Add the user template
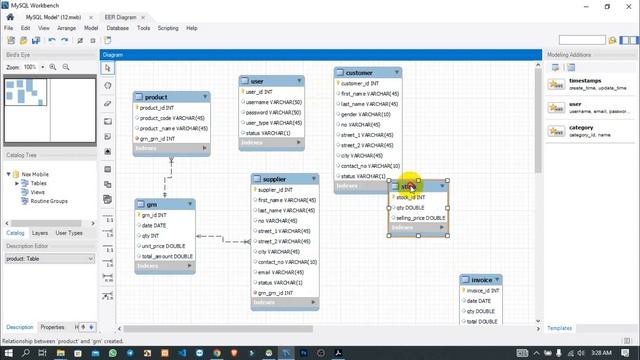The width and height of the screenshot is (640, 360). click(x=590, y=108)
